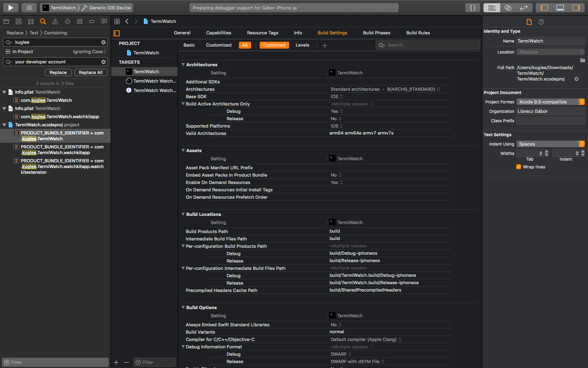Collapse Info.plist TermiWatch first result group

pyautogui.click(x=4, y=92)
